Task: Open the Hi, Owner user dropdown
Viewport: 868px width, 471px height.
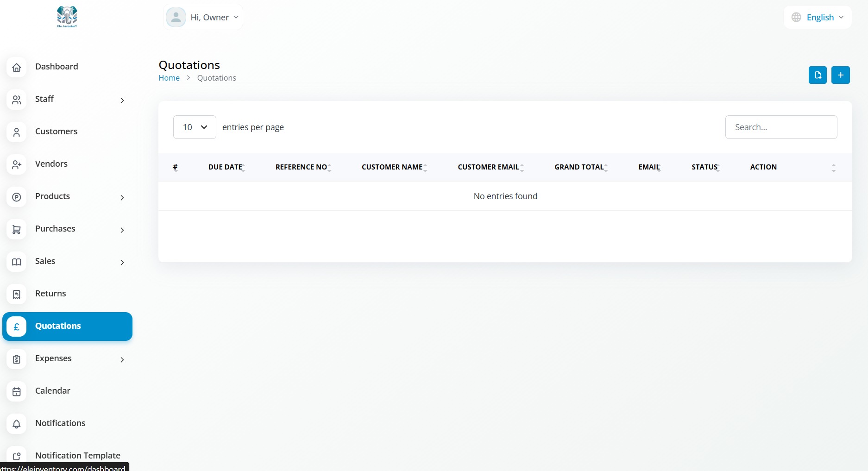Action: click(203, 17)
